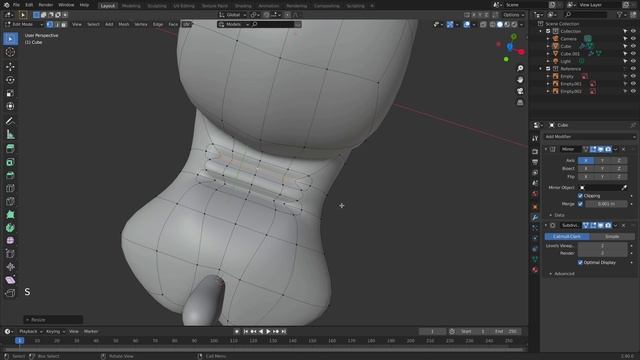Viewport: 640px width, 360px height.
Task: Click the play animation button
Action: point(268,331)
